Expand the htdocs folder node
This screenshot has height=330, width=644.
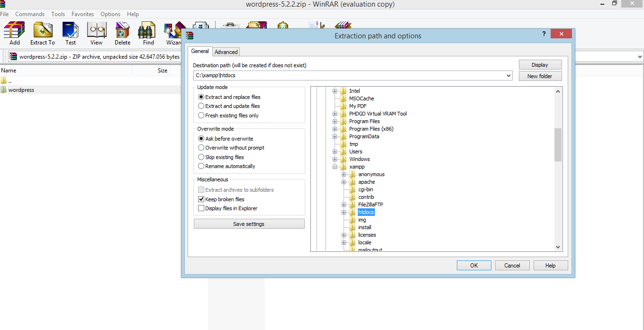[x=344, y=212]
